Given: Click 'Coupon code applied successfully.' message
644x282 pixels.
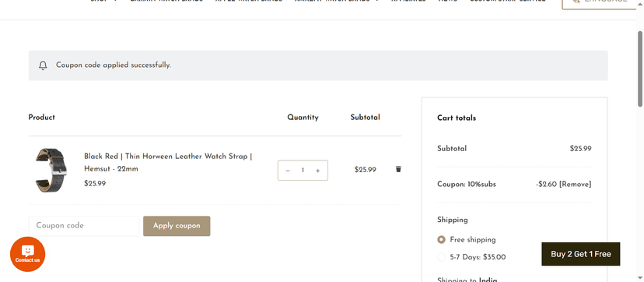Looking at the screenshot, I should (x=114, y=65).
